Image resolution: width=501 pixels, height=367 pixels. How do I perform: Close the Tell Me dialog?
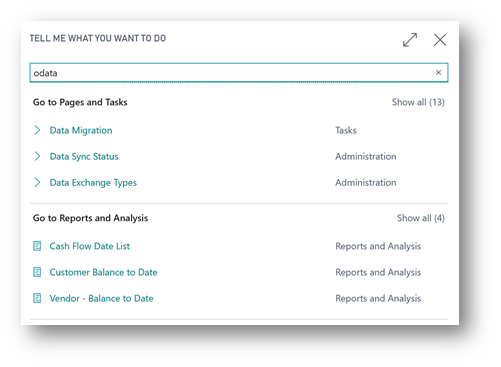click(x=440, y=40)
